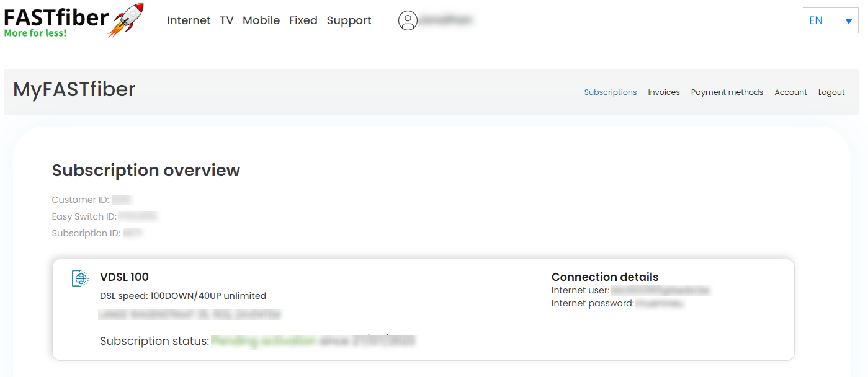Click the Connection details heading
Viewport: 868px width, 377px height.
click(x=605, y=277)
